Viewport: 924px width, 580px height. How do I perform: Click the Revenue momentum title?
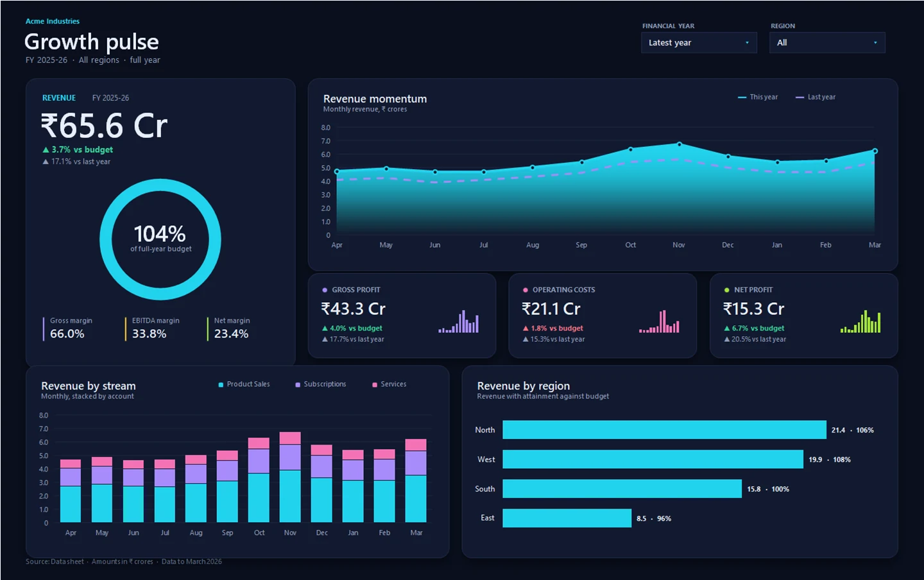375,99
